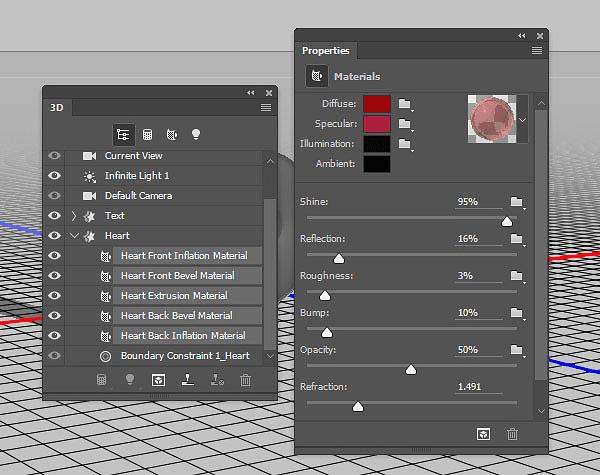The height and width of the screenshot is (475, 600).
Task: Open Specular texture folder menu
Action: point(405,124)
